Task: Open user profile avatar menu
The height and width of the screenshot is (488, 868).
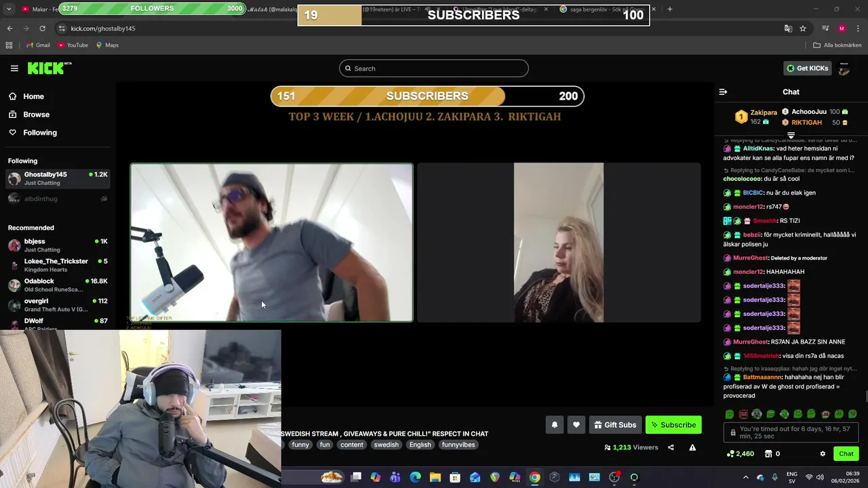Action: pos(844,68)
